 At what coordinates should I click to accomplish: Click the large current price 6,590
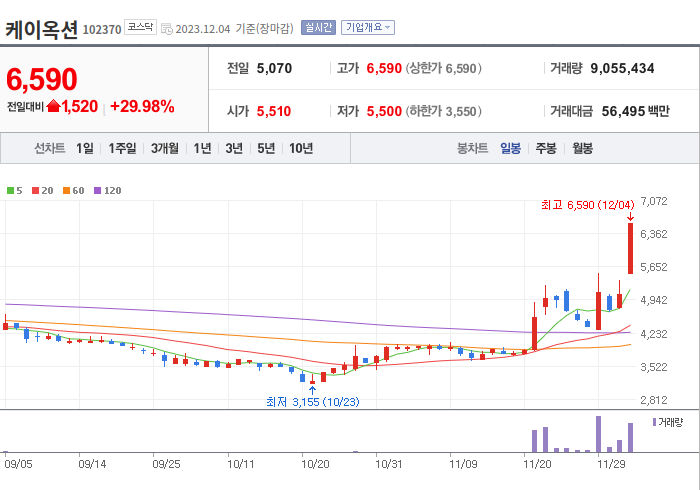point(42,79)
